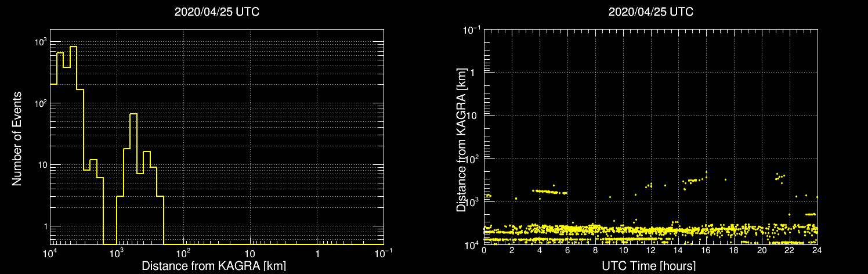Click the right scatter plot title "2020/04/25 UTC"

pyautogui.click(x=651, y=12)
